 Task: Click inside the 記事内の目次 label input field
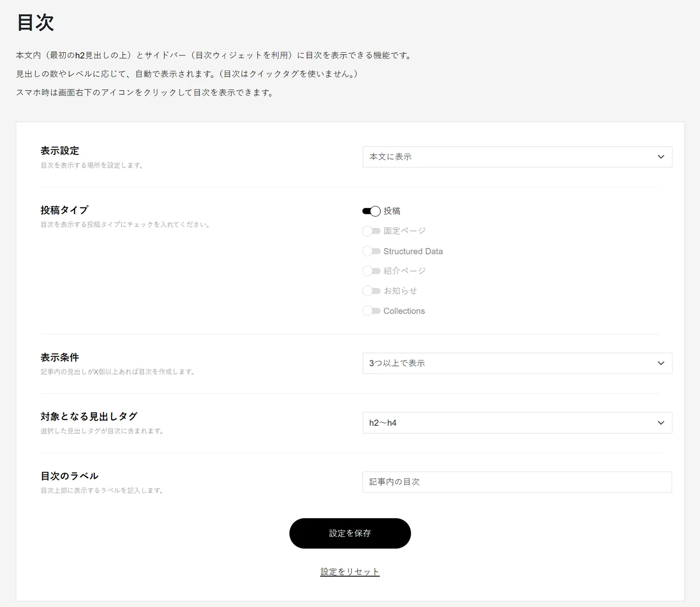[x=517, y=482]
